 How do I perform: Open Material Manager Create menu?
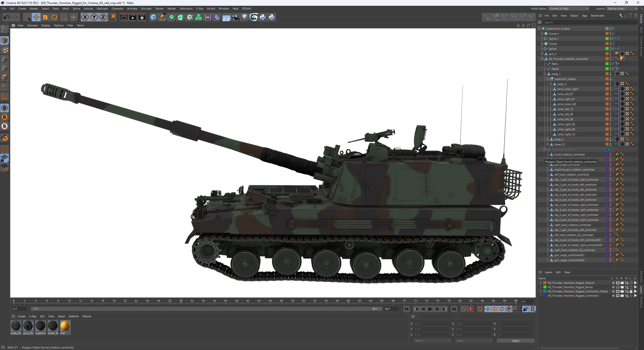(x=21, y=316)
